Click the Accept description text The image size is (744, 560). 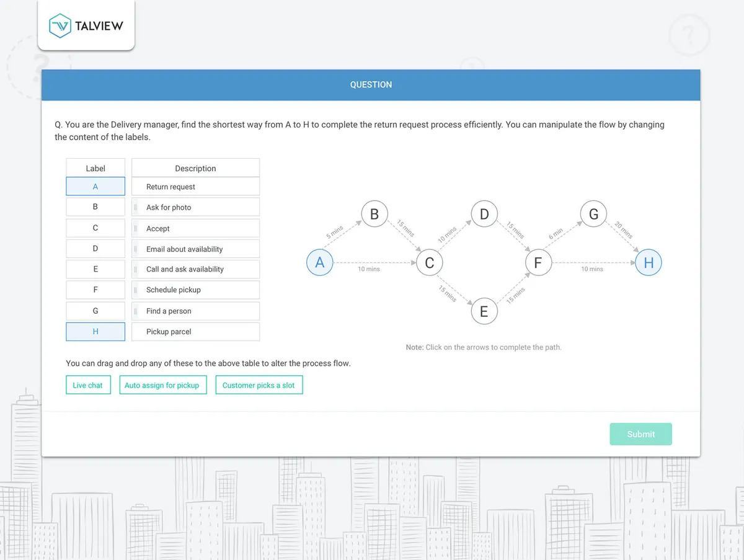[158, 229]
